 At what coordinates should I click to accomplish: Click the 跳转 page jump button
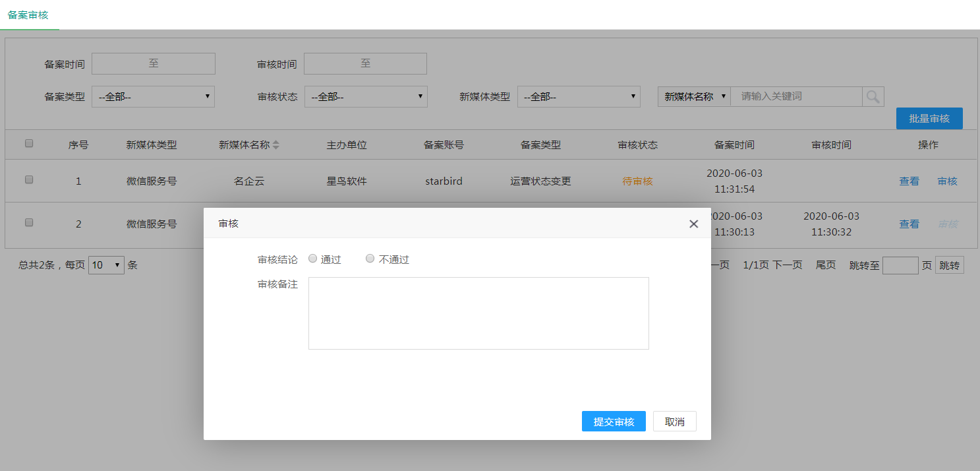click(x=950, y=266)
